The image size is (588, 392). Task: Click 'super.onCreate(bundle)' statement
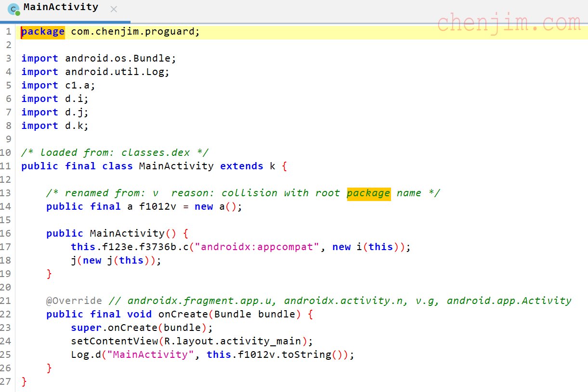[x=142, y=328]
